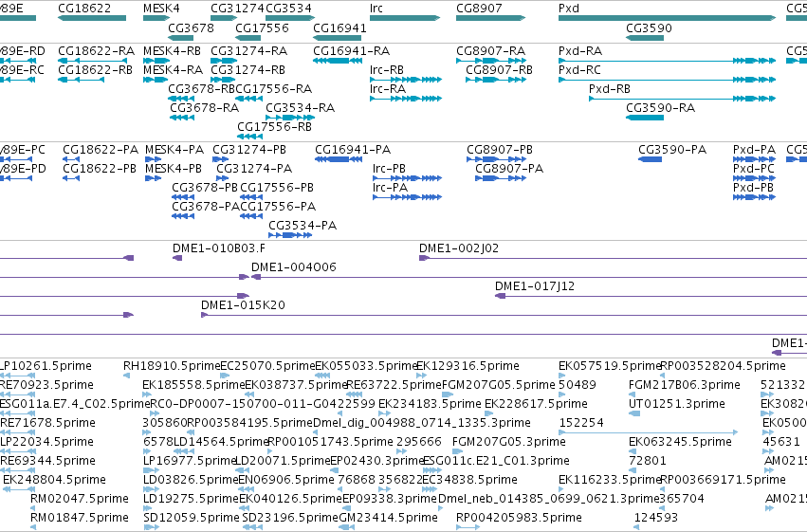Click the Pxd-RC transcript label
The image size is (807, 532).
pyautogui.click(x=579, y=70)
